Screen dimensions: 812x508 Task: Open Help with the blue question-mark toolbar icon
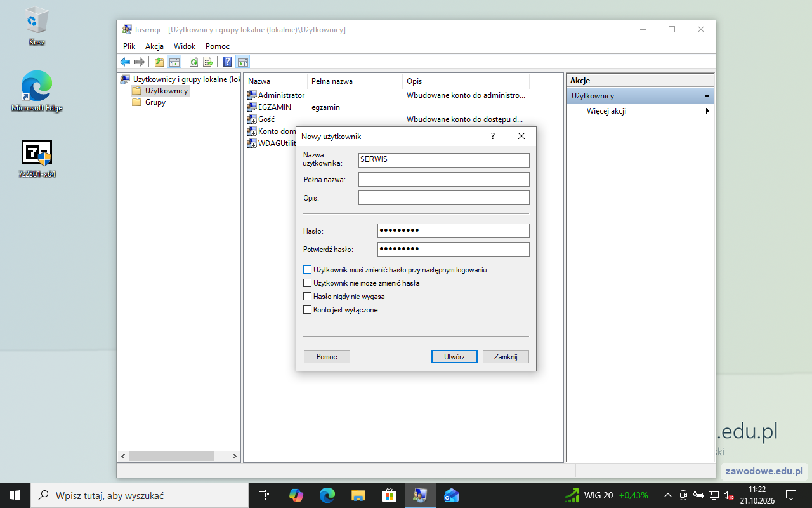tap(227, 62)
